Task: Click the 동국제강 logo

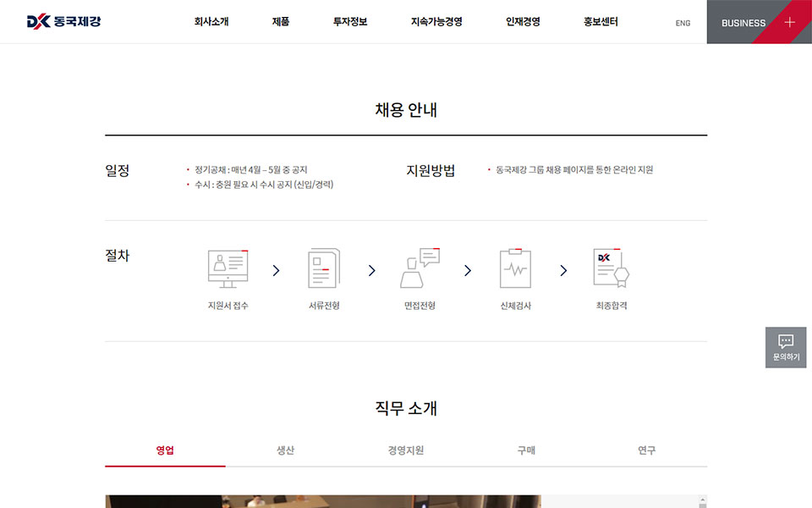Action: click(x=63, y=22)
